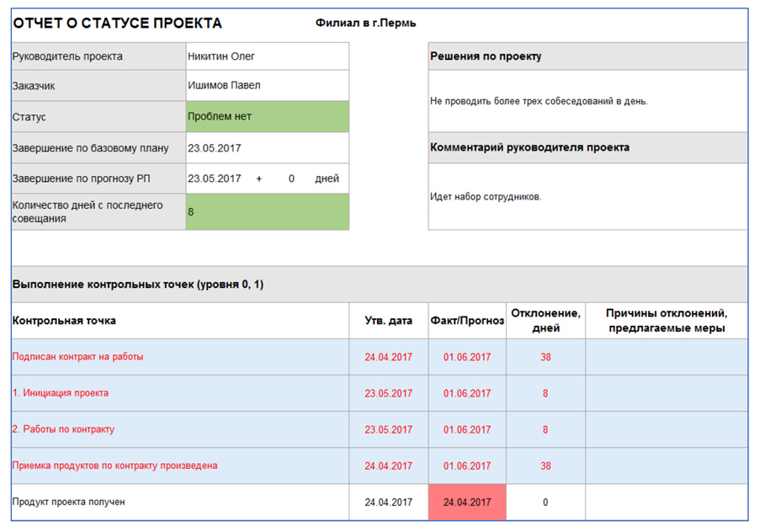
Task: Click "Комментарий руководителя проекта" header
Action: (529, 147)
